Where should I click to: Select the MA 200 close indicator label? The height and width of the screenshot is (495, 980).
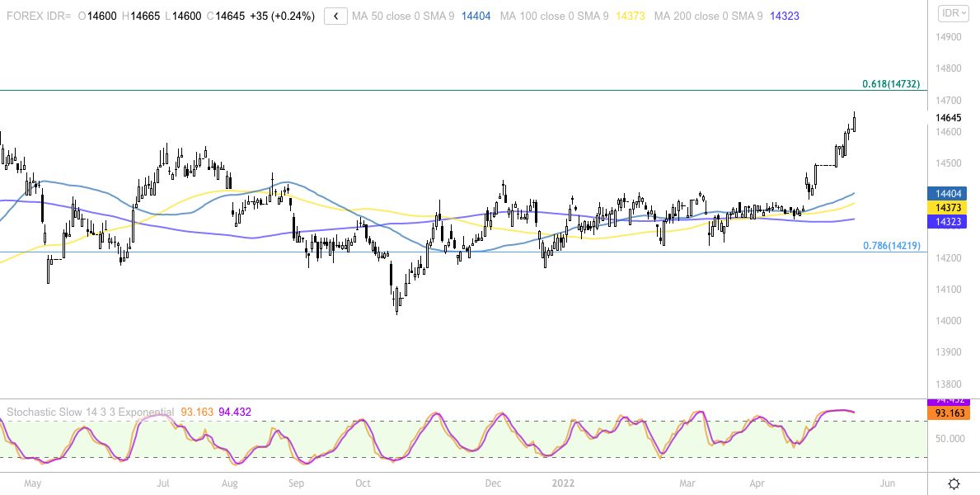tap(709, 16)
